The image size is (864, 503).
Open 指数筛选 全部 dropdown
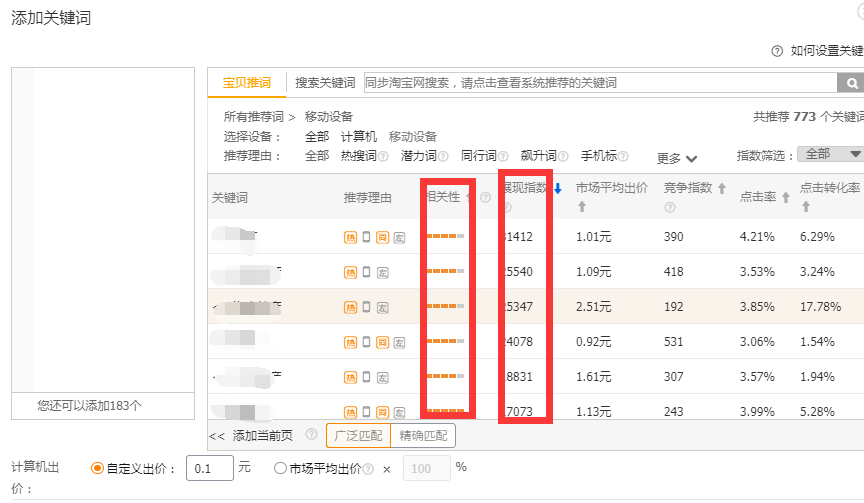(x=831, y=154)
